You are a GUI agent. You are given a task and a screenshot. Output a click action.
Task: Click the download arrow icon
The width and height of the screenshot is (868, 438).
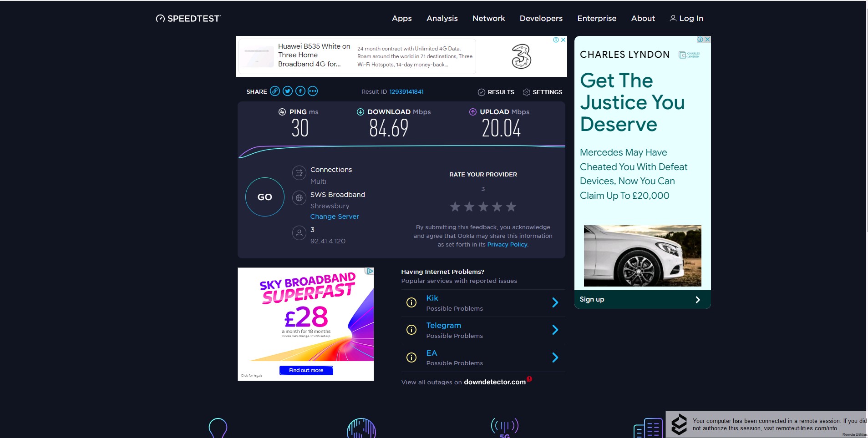361,112
